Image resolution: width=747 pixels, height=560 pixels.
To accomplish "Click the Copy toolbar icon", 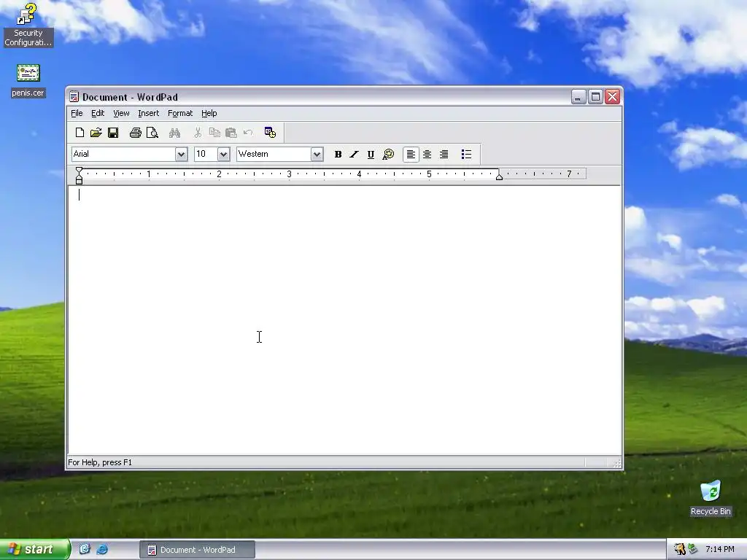I will 214,133.
